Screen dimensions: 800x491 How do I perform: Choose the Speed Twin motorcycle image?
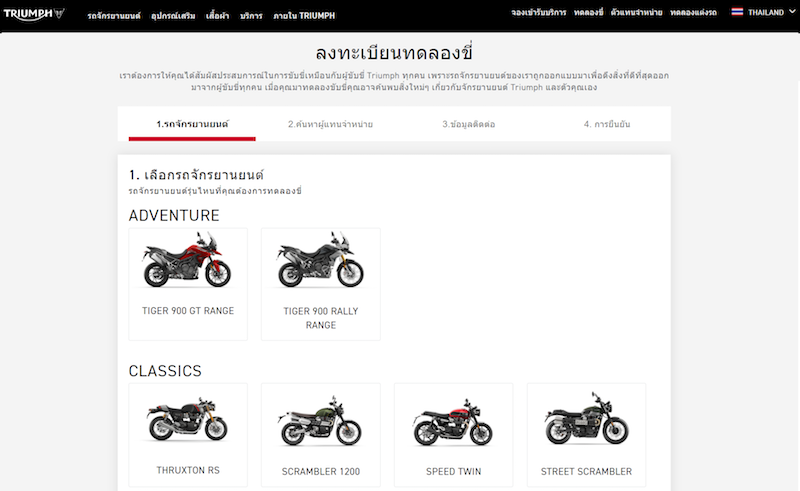point(453,423)
